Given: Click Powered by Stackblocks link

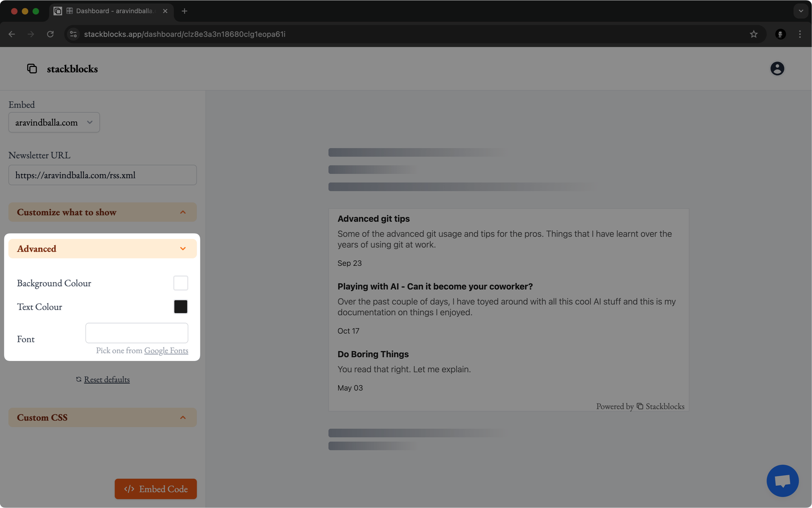Looking at the screenshot, I should [640, 406].
